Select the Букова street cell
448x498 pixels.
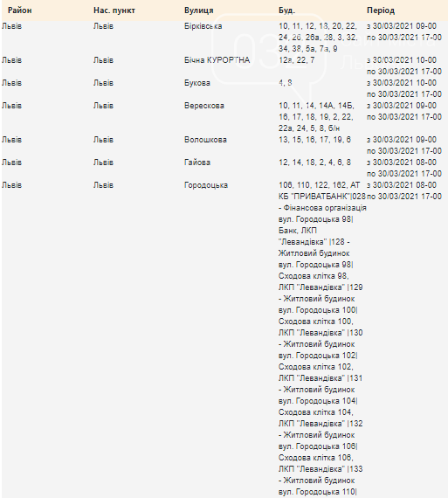point(197,83)
